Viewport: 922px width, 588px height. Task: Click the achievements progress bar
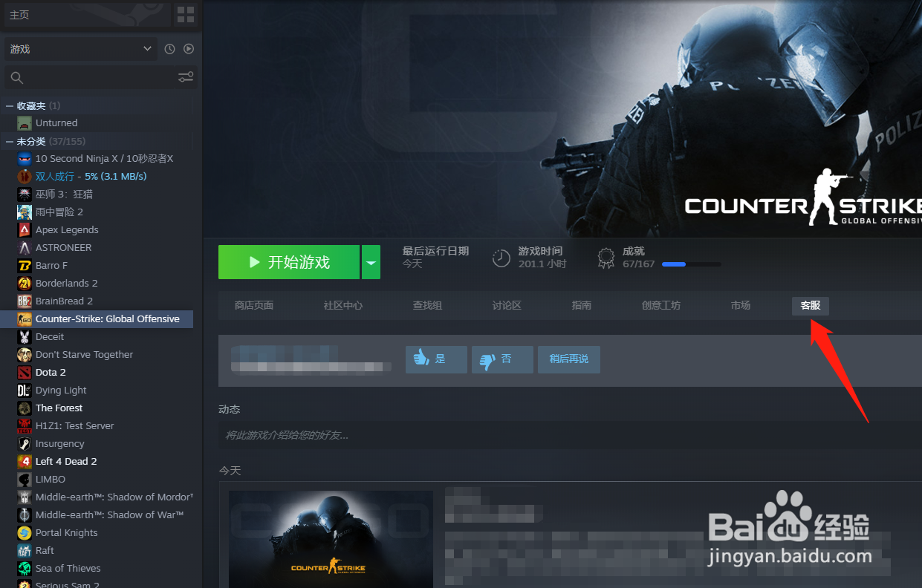tap(691, 264)
